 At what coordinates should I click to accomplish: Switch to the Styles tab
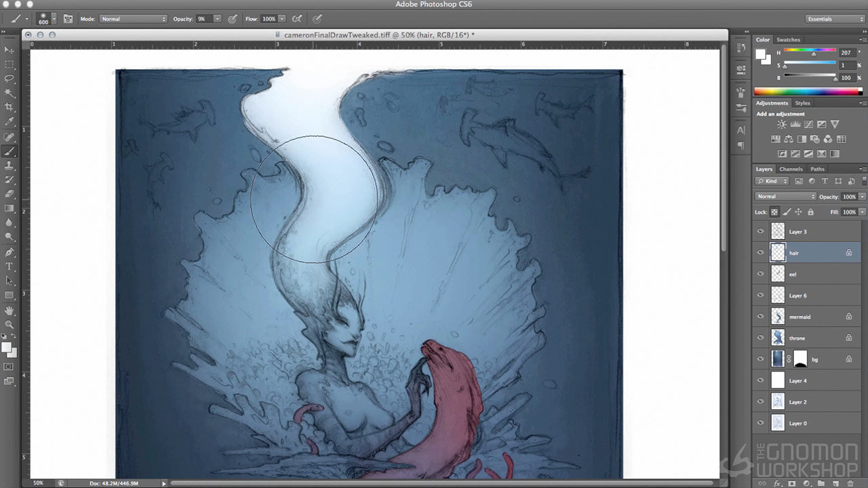click(x=802, y=103)
